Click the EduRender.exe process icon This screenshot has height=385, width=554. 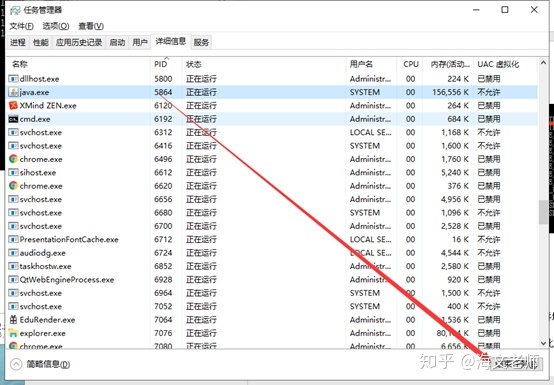(x=13, y=320)
